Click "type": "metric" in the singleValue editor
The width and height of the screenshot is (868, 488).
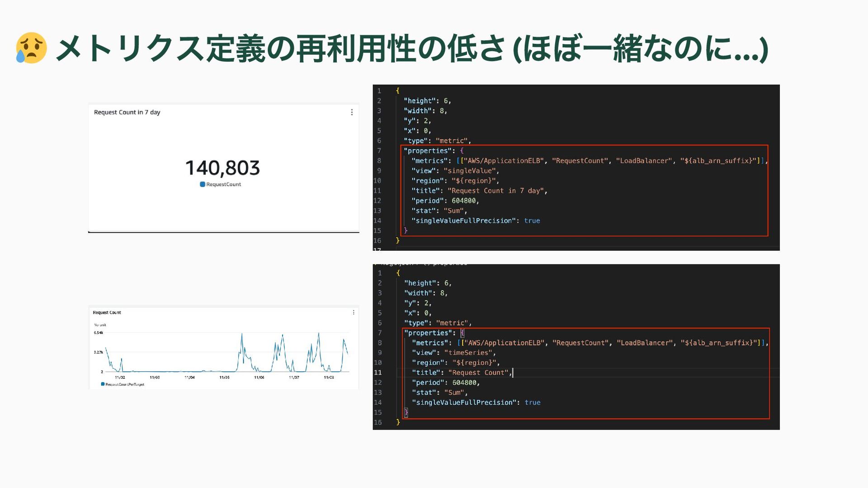437,141
